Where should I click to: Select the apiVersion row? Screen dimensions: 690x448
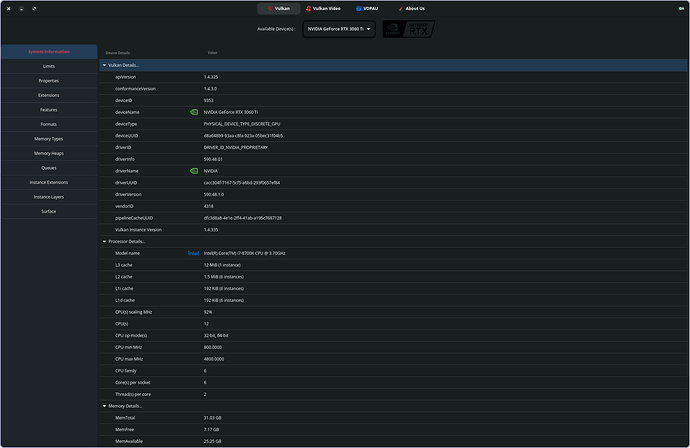click(x=393, y=77)
